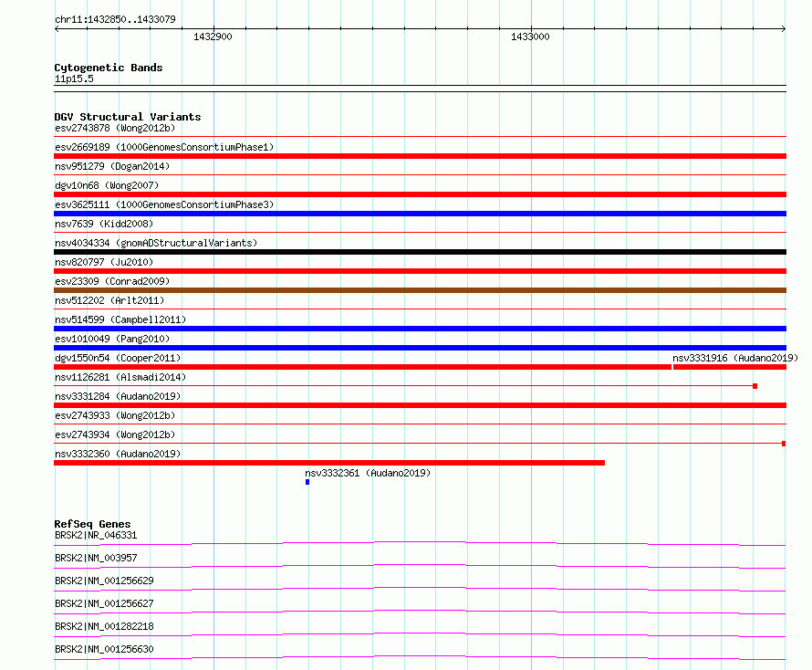Viewport: 812px width, 670px height.
Task: Click the RefSeq Genes track title
Action: [93, 524]
